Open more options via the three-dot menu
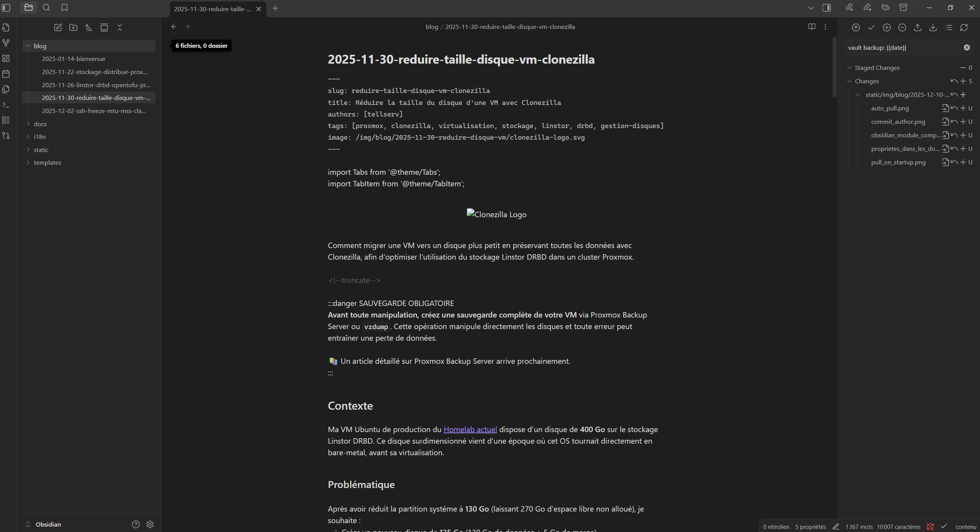 826,27
